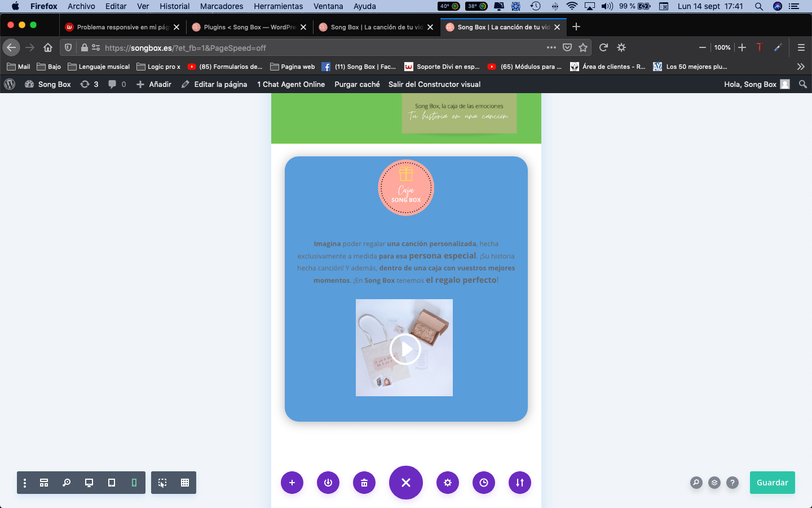
Task: Enable grid mode icon
Action: pos(185,483)
